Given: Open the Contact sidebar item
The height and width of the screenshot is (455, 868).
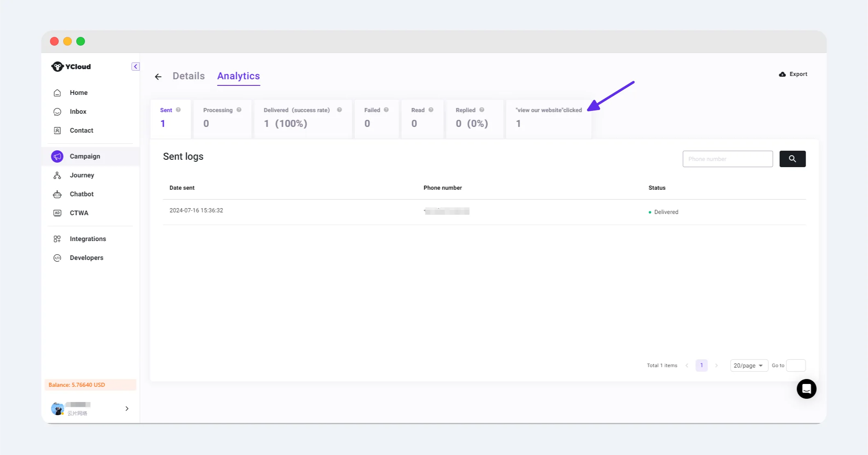Looking at the screenshot, I should tap(81, 131).
